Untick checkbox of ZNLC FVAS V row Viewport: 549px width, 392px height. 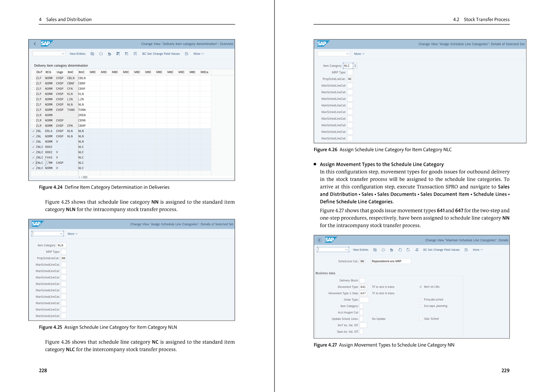tap(33, 158)
